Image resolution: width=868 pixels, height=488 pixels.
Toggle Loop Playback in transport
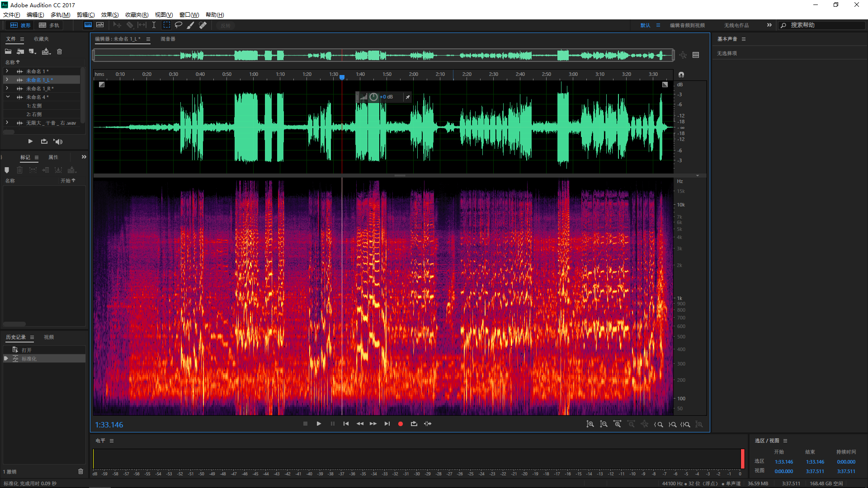pos(414,424)
